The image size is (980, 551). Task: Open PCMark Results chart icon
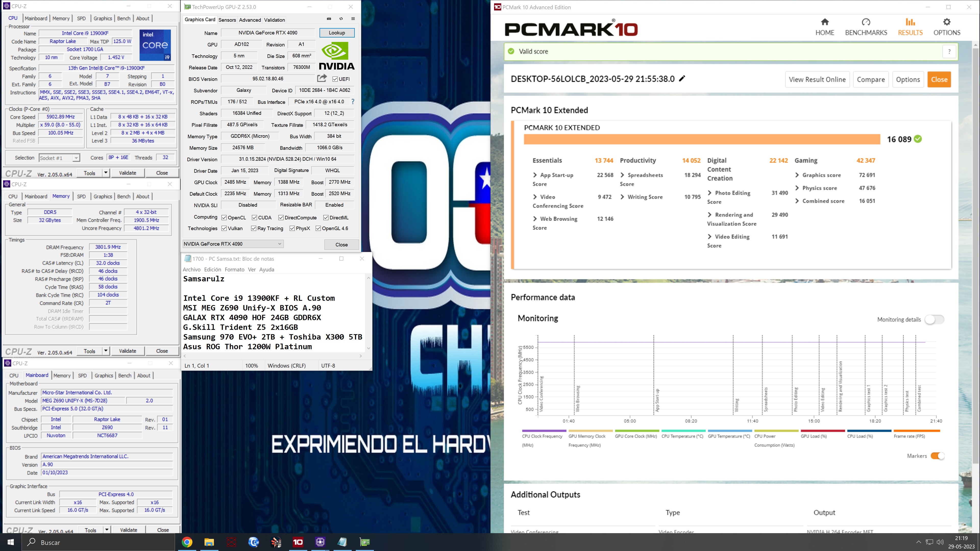910,22
